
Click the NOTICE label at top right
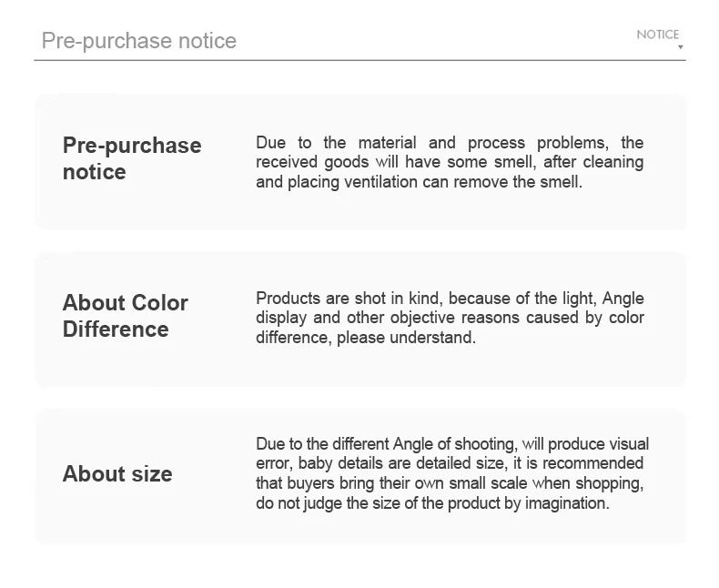click(657, 35)
